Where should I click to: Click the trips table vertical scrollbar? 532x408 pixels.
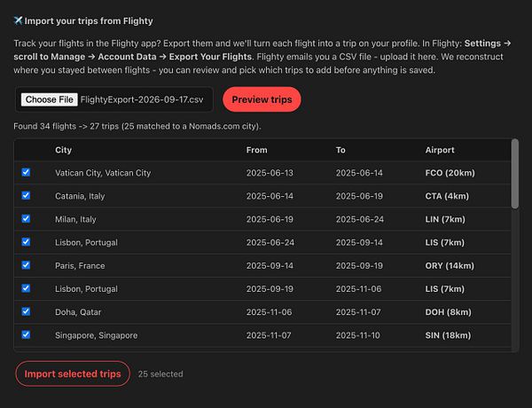[514, 173]
